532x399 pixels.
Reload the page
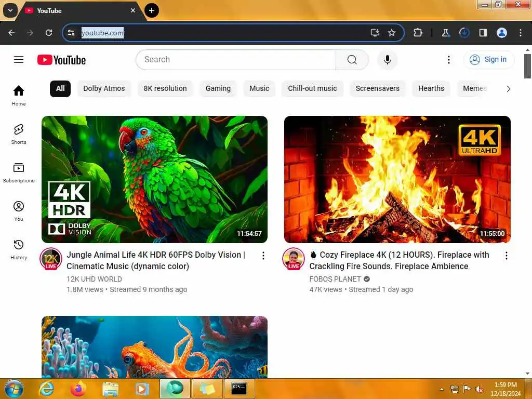(x=49, y=33)
